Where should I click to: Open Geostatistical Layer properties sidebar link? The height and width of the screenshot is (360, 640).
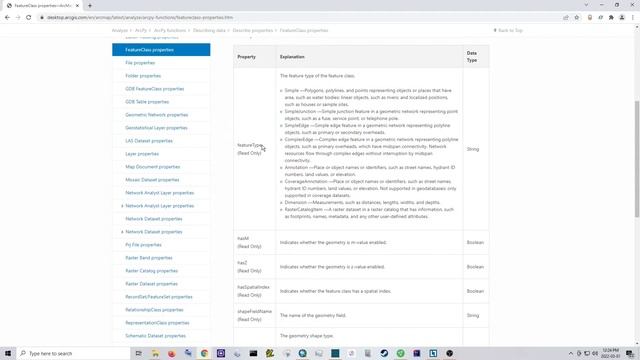156,128
